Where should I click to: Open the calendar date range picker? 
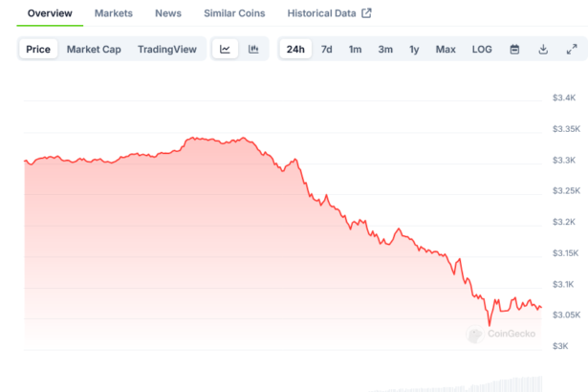pos(514,49)
